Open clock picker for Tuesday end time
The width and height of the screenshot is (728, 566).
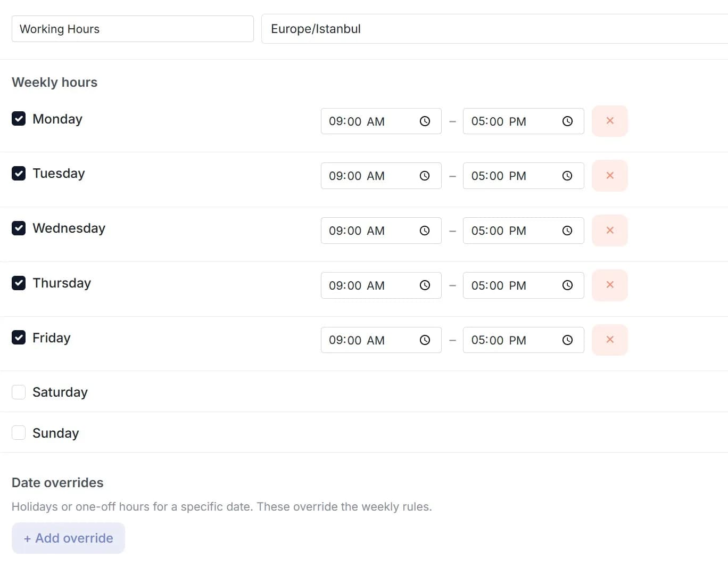click(567, 176)
